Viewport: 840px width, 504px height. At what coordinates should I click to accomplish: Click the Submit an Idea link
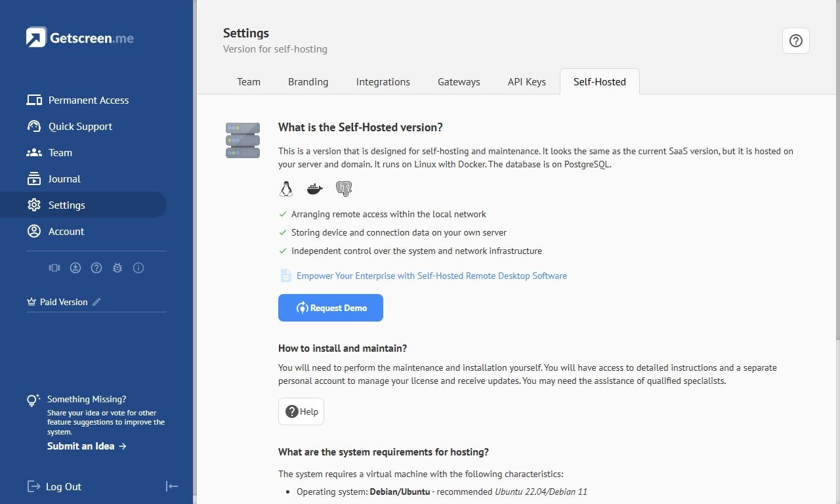click(x=87, y=446)
